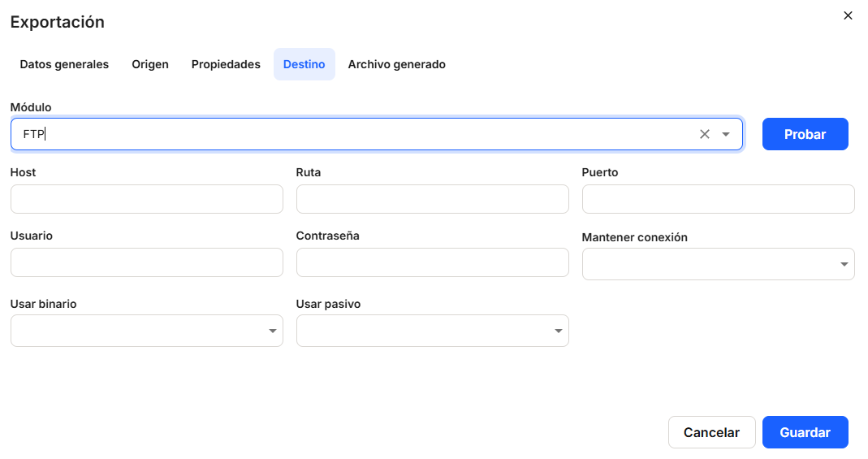Clear the Módulo selection with the X icon
The width and height of the screenshot is (868, 459).
tap(704, 134)
